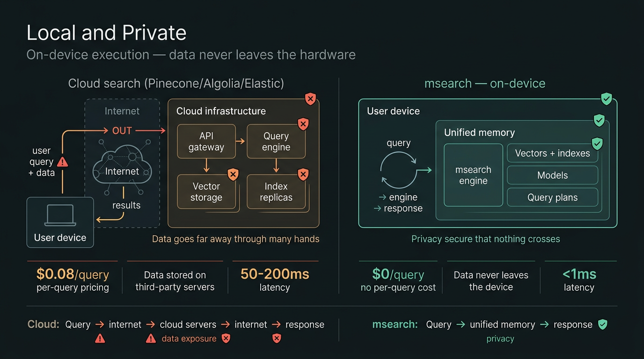
Task: Click the warning triangle beside 'user query + data'
Action: coord(62,162)
